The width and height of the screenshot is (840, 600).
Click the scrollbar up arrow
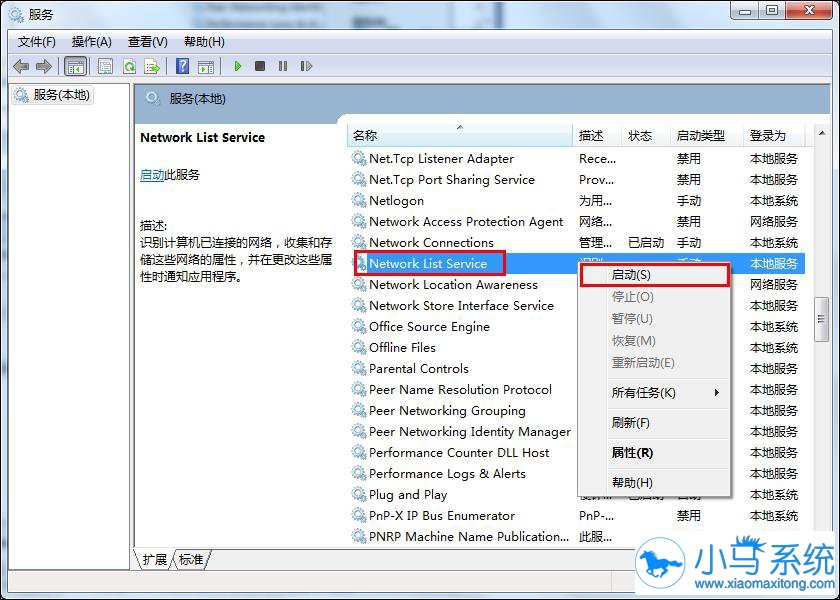pyautogui.click(x=821, y=132)
